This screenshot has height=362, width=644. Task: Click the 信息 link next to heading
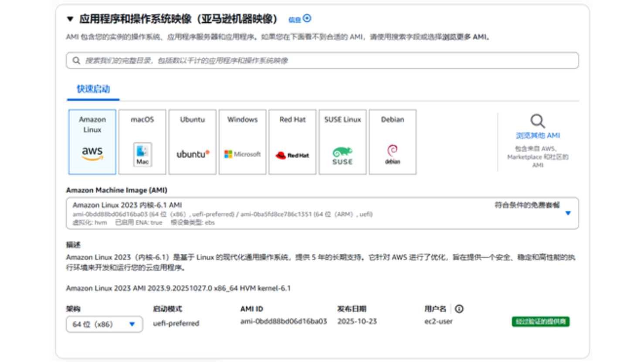(295, 20)
